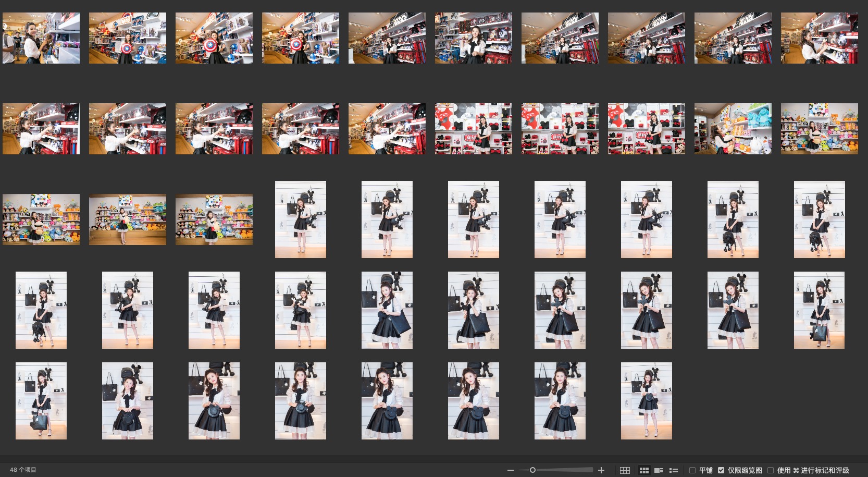The width and height of the screenshot is (868, 477).
Task: Select the first thumbnail in top row
Action: click(41, 38)
